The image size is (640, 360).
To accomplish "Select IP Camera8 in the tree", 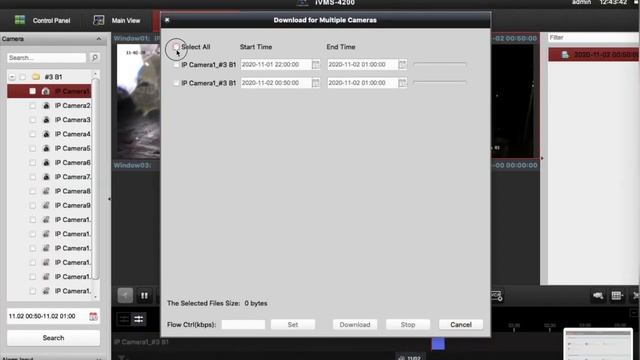I will 73,191.
